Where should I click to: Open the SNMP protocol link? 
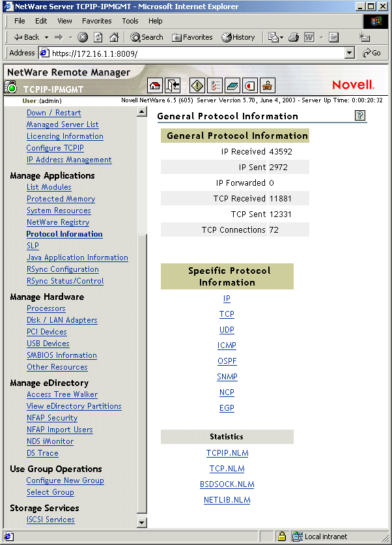tap(227, 377)
